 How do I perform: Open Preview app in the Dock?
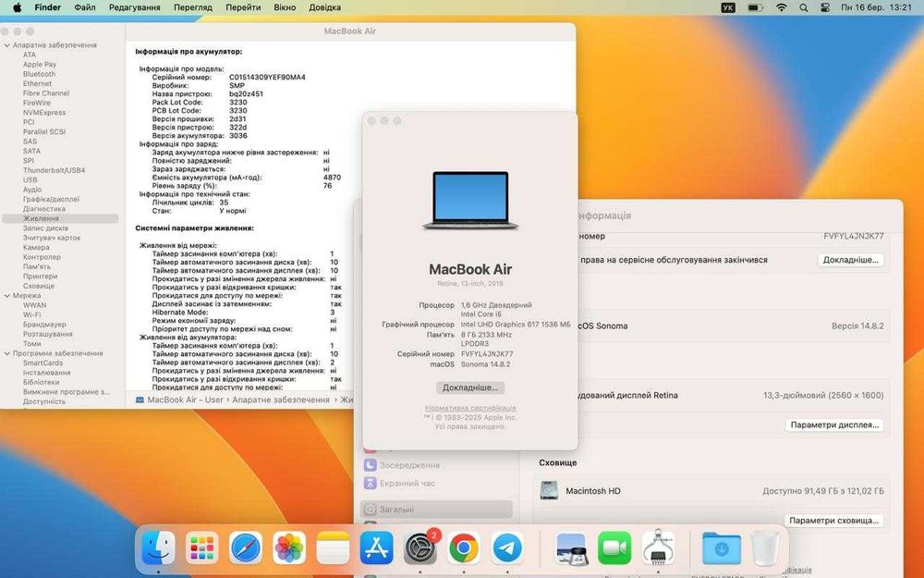click(571, 547)
